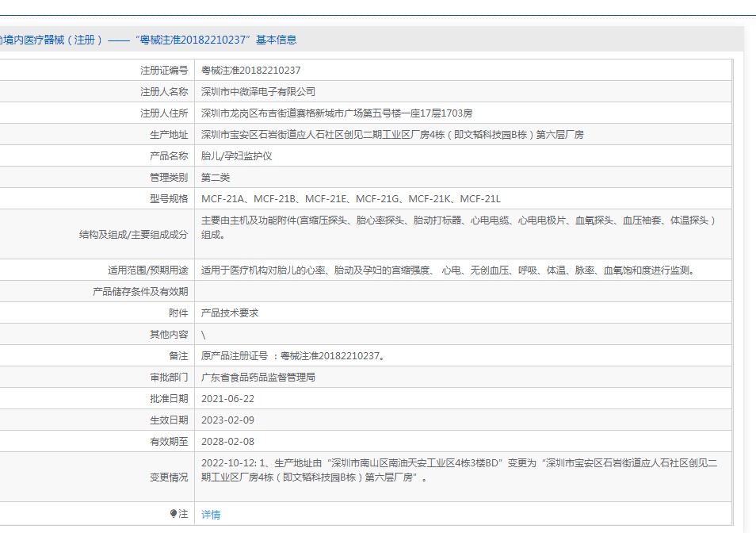Click approval date 2021-06-22
The height and width of the screenshot is (533, 756).
click(x=227, y=399)
